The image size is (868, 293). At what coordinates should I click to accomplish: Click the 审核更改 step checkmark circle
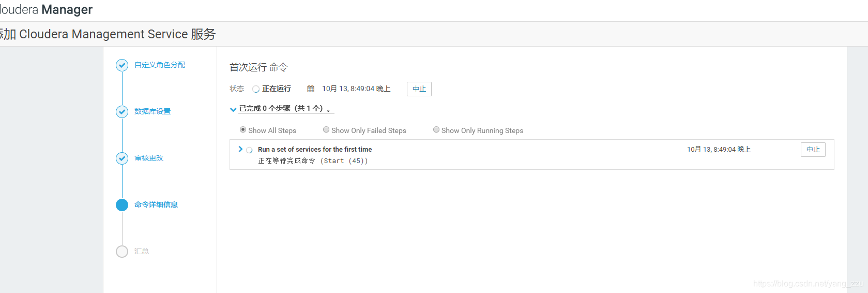tap(122, 158)
